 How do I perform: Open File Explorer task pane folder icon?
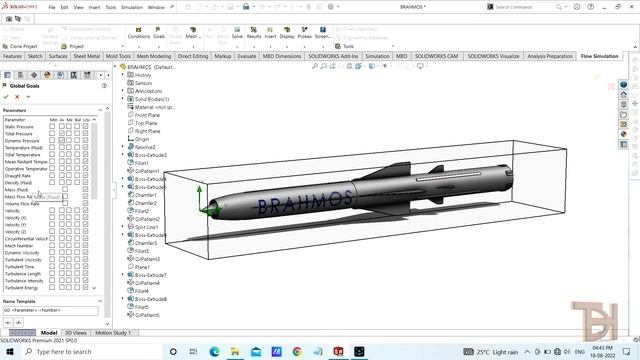coord(623,114)
